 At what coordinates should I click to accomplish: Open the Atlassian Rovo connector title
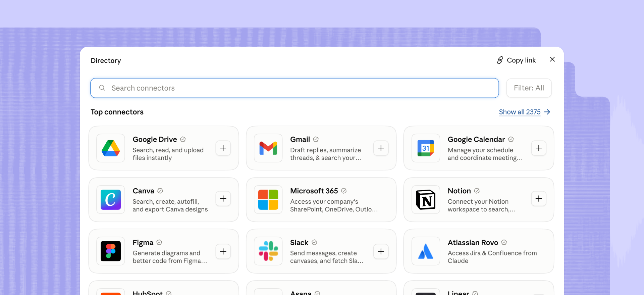click(473, 243)
